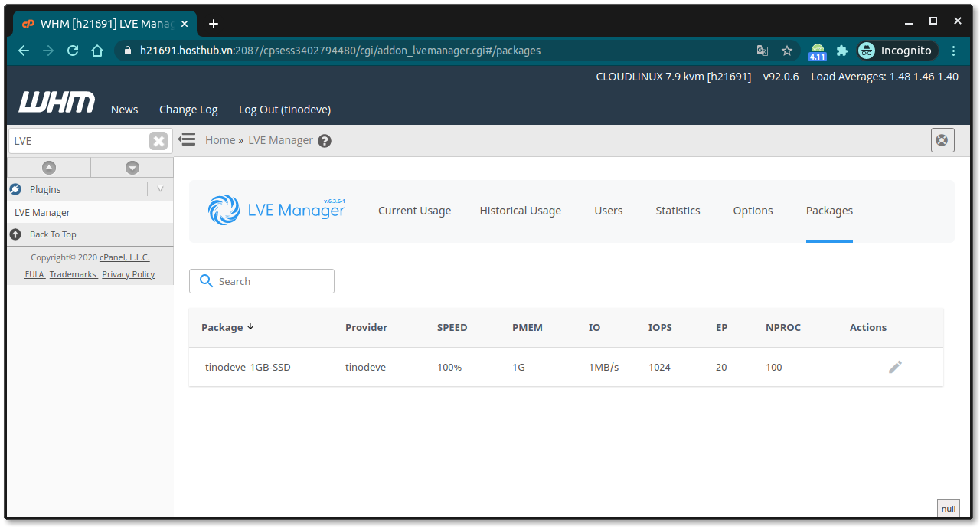Switch to the Current Usage tab
The width and height of the screenshot is (980, 527).
[x=414, y=211]
